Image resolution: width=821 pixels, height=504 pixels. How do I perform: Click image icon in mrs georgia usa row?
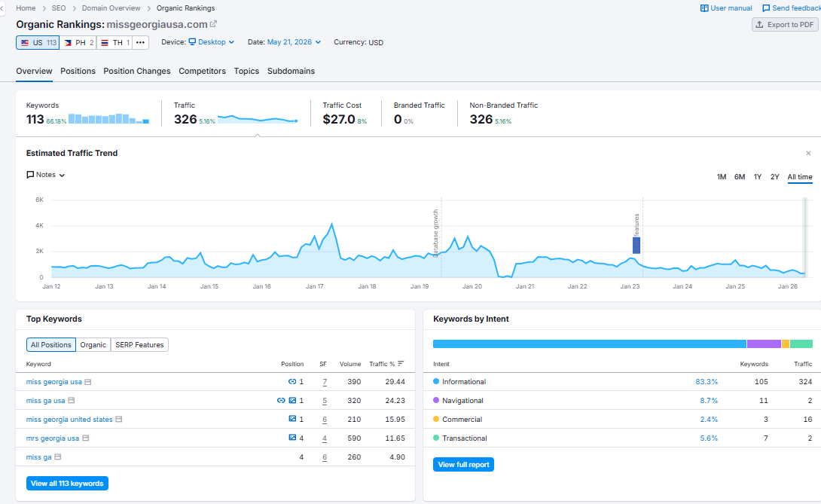pos(292,438)
